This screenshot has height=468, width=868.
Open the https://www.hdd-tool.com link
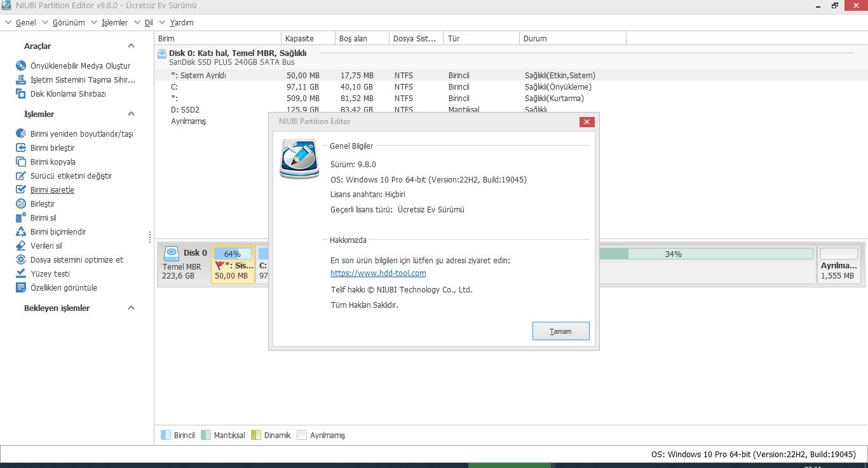click(x=378, y=273)
